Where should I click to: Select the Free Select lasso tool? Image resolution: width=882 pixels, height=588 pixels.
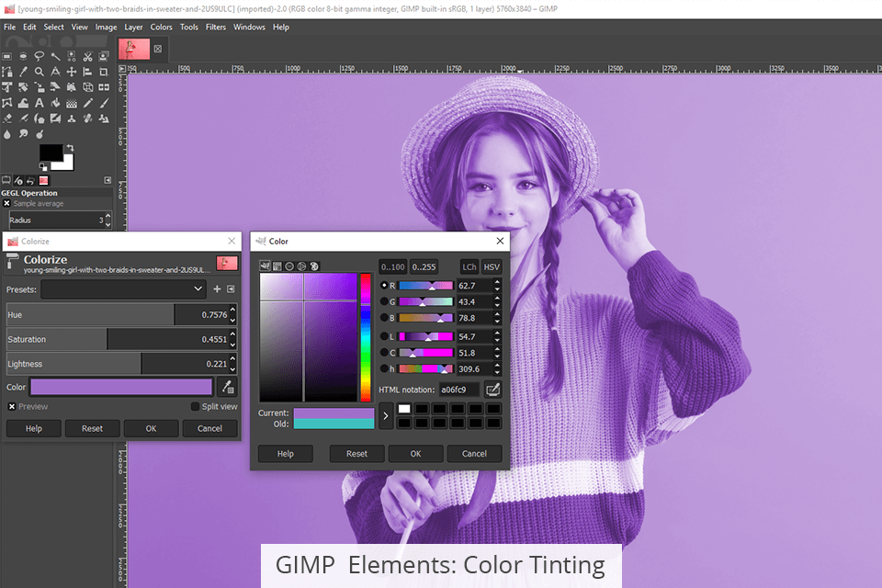click(x=40, y=56)
